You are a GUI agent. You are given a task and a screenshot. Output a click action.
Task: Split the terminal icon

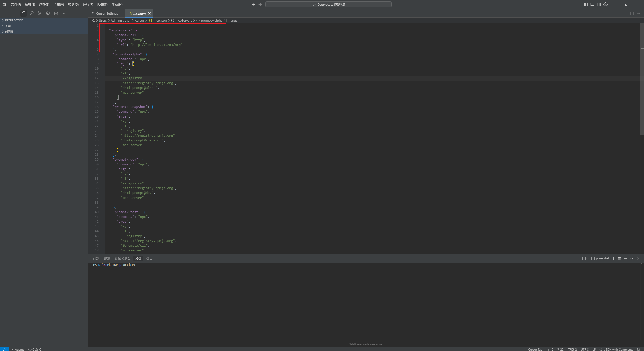613,258
